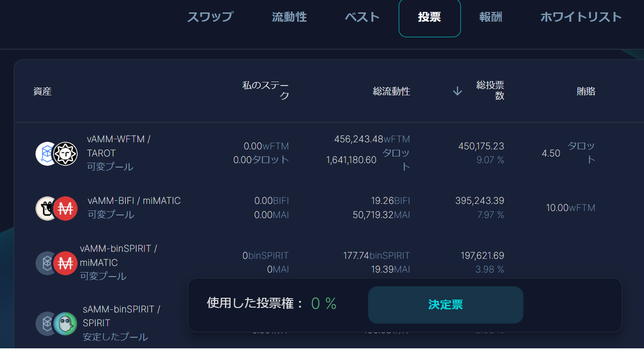Click the binSPIRIT icon in sAMM-binSPIRIT / SPIRIT row
The height and width of the screenshot is (351, 644).
click(47, 324)
